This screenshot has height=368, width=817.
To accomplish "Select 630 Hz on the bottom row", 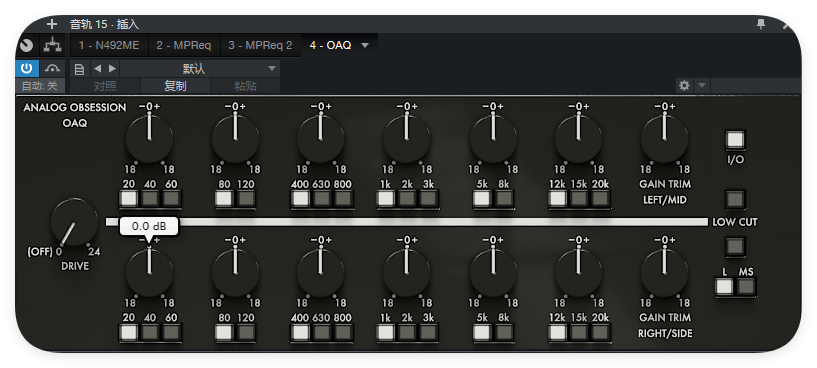I will (x=322, y=332).
